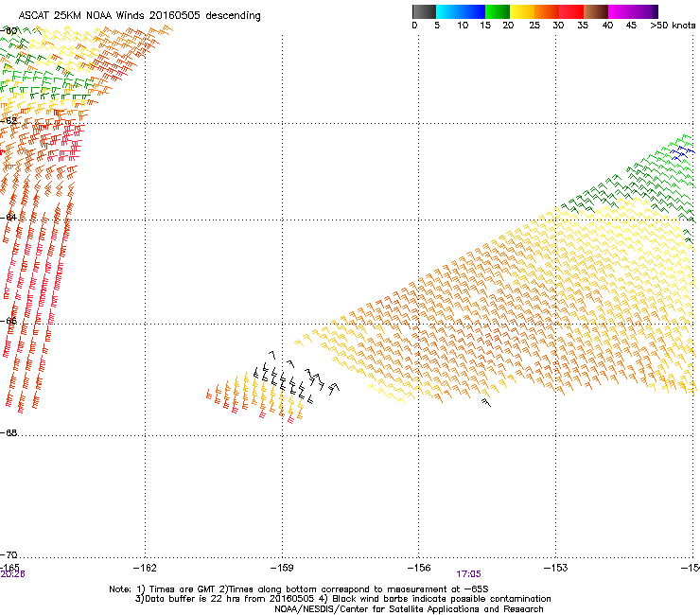Click legend tick label '25'

tap(534, 26)
